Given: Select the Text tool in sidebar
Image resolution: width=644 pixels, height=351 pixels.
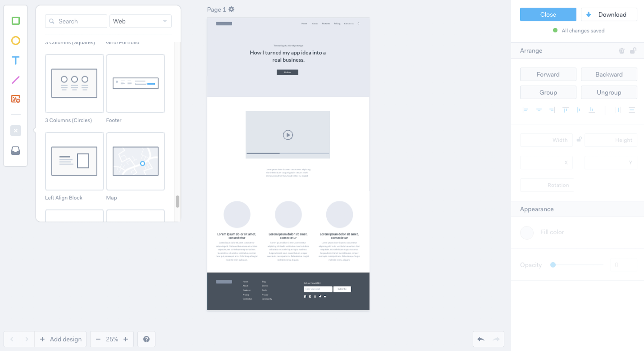Looking at the screenshot, I should (15, 60).
